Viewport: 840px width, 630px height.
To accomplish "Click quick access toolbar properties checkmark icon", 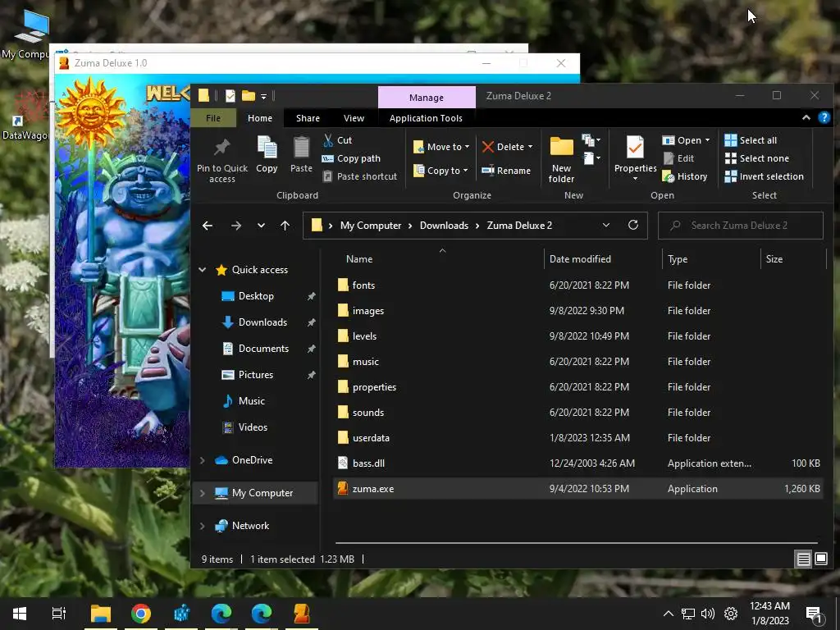I will (231, 96).
